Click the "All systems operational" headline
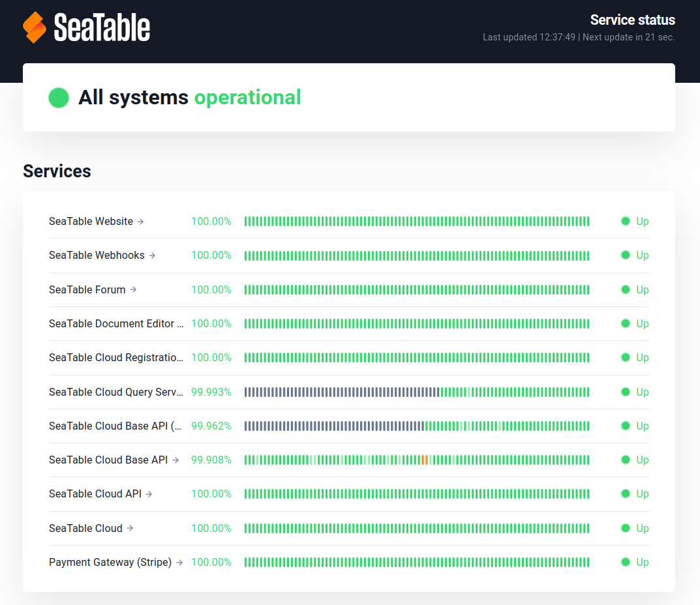 190,97
